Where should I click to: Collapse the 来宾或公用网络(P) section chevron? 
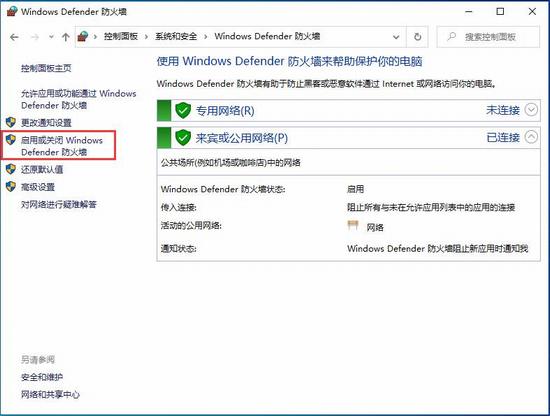pyautogui.click(x=531, y=137)
